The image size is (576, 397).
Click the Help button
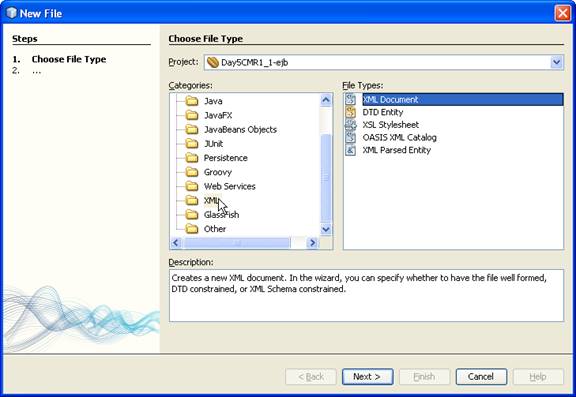pos(538,377)
